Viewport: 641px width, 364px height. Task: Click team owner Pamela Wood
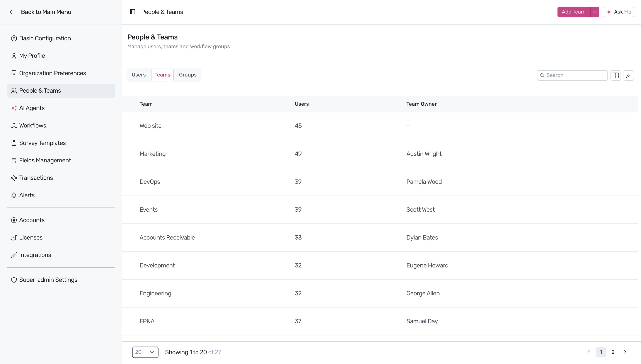[x=424, y=182]
